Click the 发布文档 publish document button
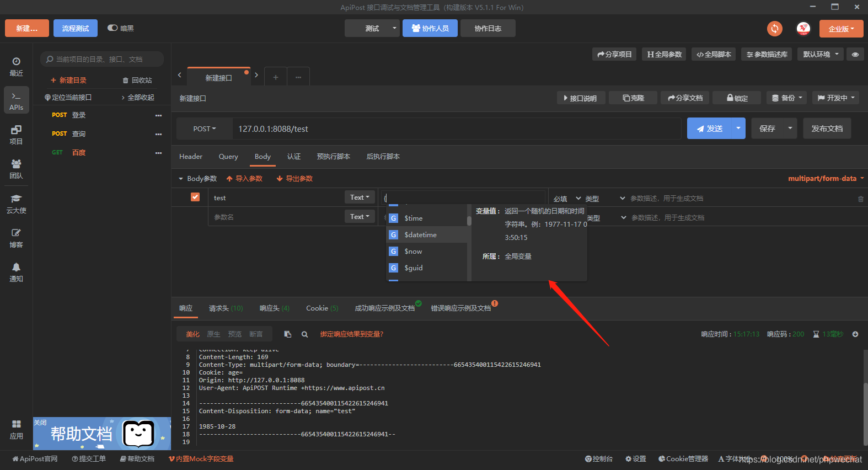The height and width of the screenshot is (470, 868). 827,128
